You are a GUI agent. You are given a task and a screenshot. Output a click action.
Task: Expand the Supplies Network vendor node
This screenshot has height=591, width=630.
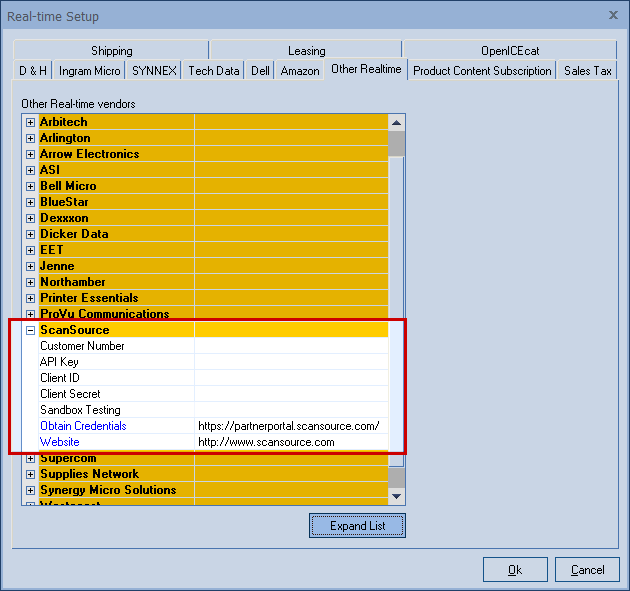[30, 474]
